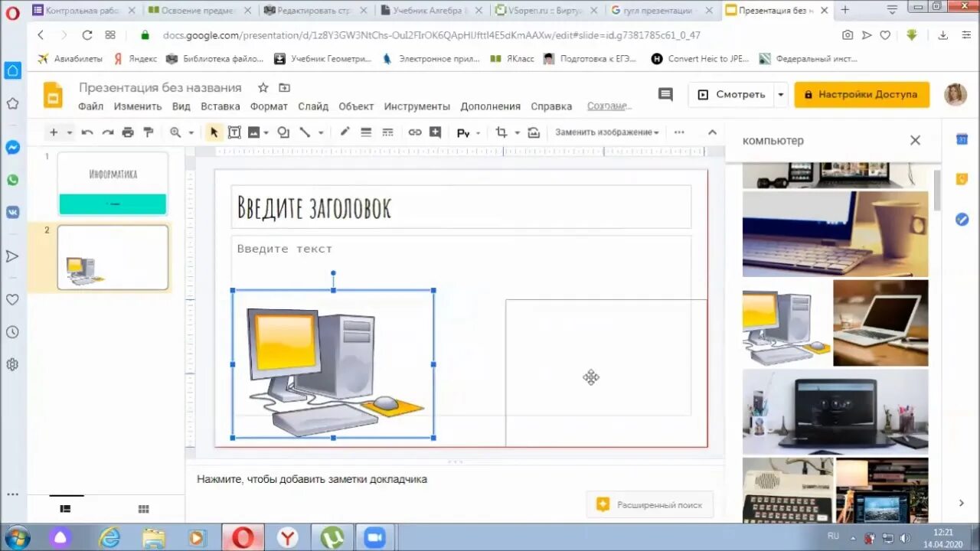Click the crop image icon

tap(501, 132)
